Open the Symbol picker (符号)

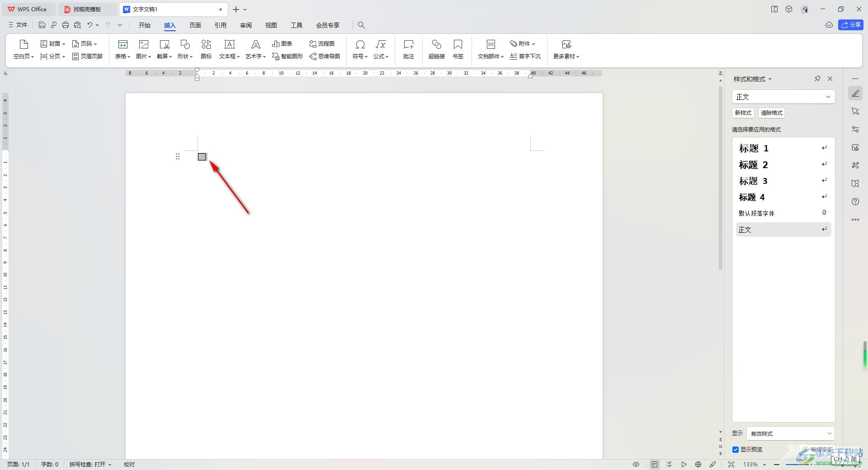point(360,49)
